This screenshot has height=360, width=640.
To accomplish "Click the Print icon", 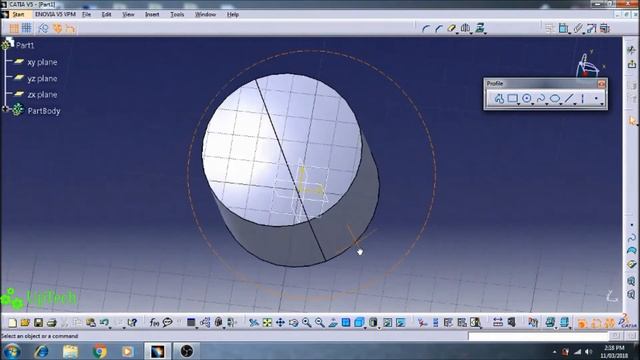I will pos(51,323).
